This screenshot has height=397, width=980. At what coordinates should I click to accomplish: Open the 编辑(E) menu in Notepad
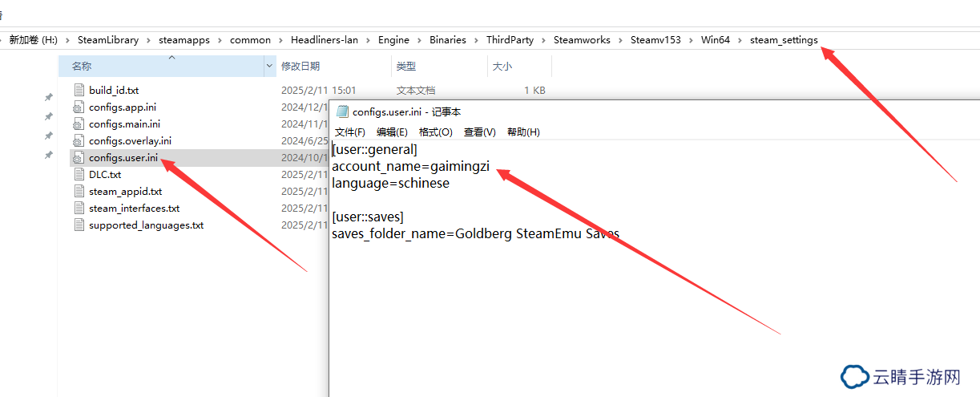pyautogui.click(x=393, y=132)
